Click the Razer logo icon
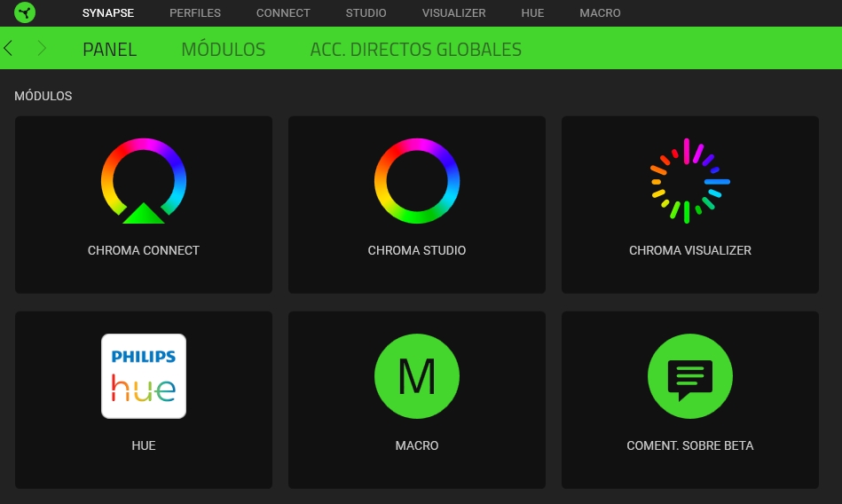The height and width of the screenshot is (504, 842). (25, 12)
